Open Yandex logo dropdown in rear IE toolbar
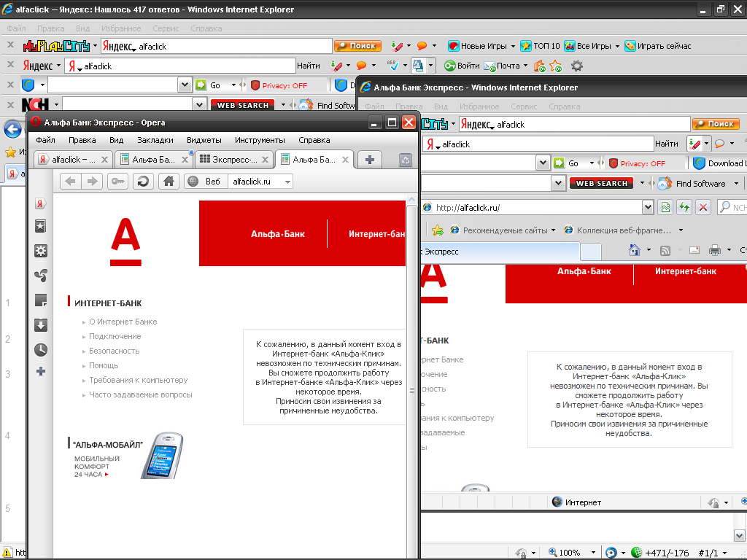 (x=58, y=66)
